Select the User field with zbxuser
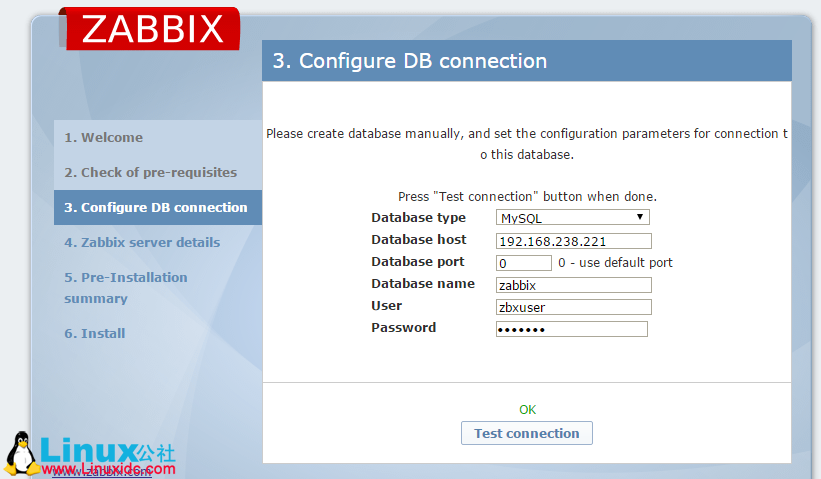The height and width of the screenshot is (479, 821). (573, 307)
